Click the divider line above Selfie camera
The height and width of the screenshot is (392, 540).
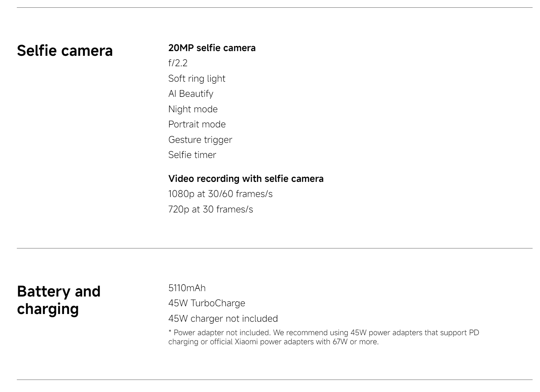275,7
